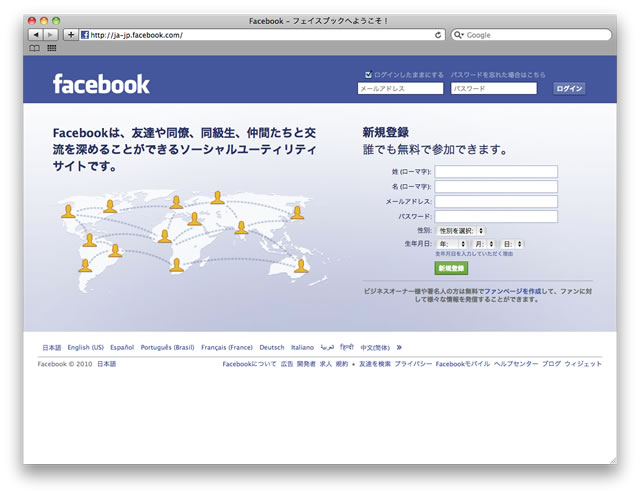Select Italiano language link

click(x=302, y=347)
